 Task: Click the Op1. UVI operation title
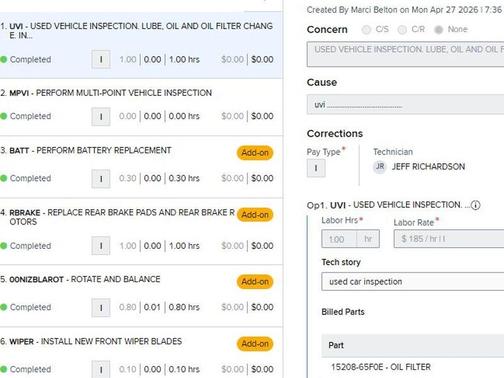pyautogui.click(x=388, y=205)
